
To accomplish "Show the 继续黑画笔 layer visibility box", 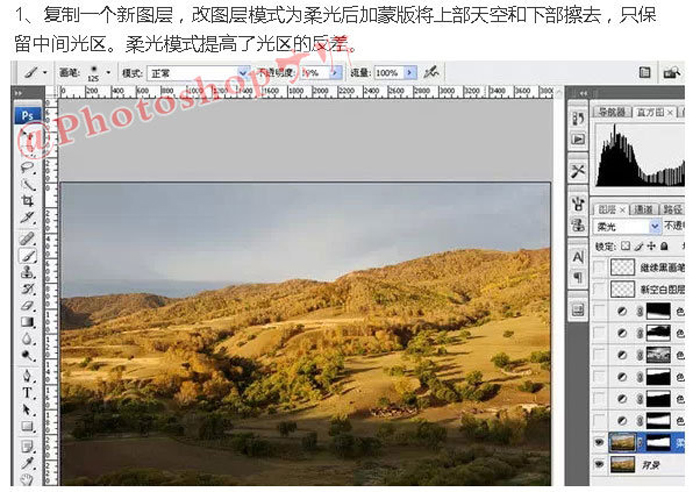I will (x=599, y=267).
